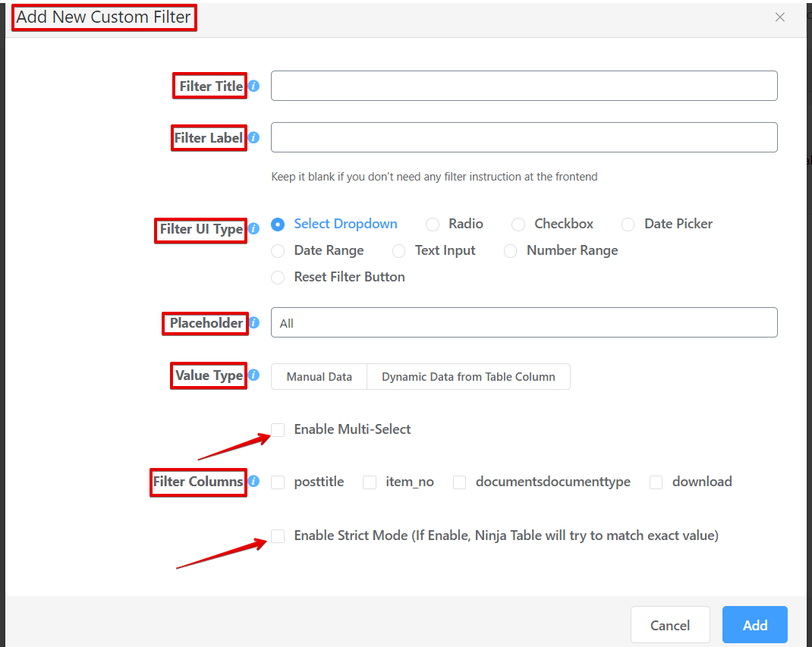Choose the Text Input filter type

pyautogui.click(x=398, y=251)
